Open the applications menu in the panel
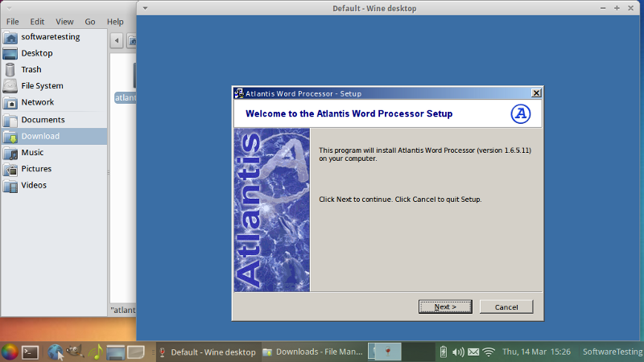Screen dimensions: 644x362 [x=9, y=352]
